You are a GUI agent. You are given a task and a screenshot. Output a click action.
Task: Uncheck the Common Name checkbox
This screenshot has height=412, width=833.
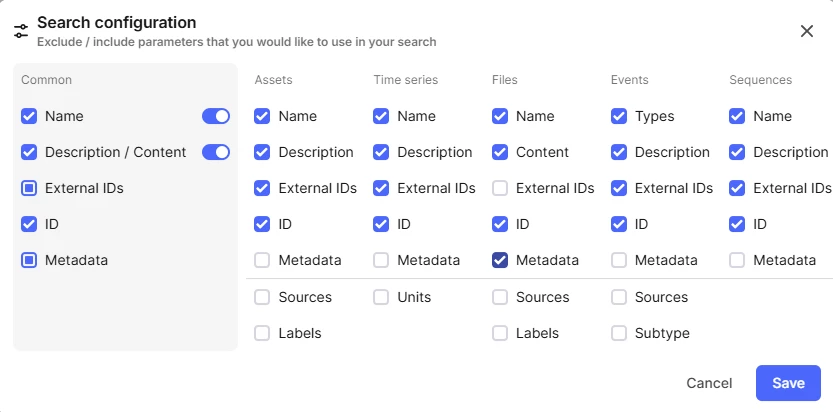(29, 116)
